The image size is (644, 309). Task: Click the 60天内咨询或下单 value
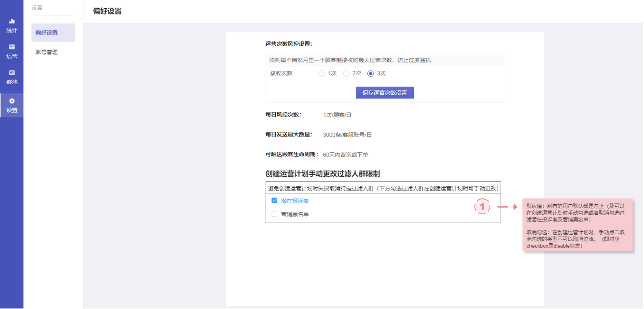point(345,155)
